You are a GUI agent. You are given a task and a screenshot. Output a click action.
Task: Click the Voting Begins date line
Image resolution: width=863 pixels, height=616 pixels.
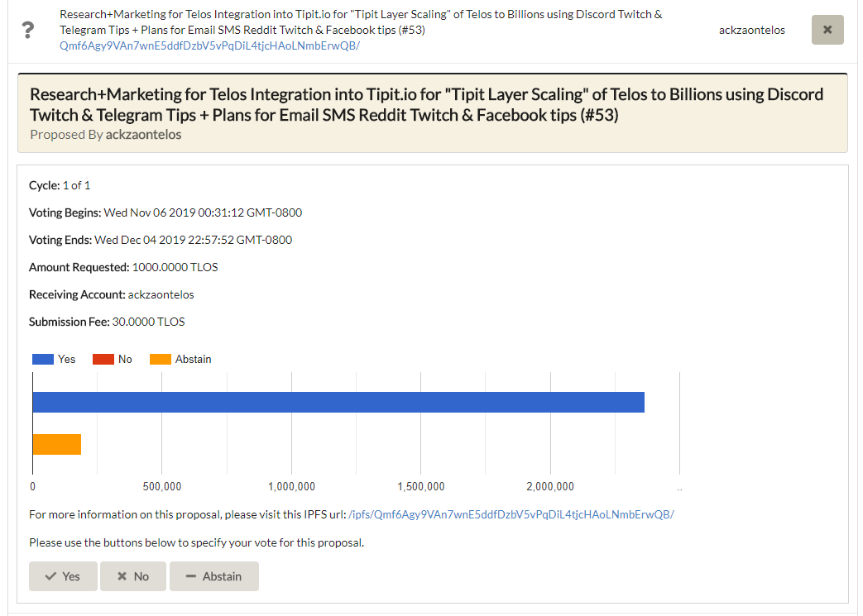tap(165, 212)
